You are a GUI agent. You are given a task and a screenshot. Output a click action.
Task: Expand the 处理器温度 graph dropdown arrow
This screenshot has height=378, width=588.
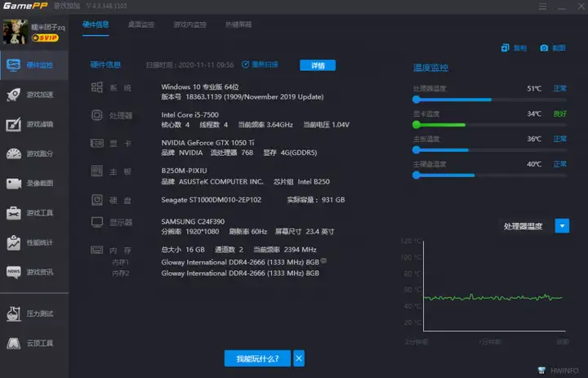[x=562, y=226]
